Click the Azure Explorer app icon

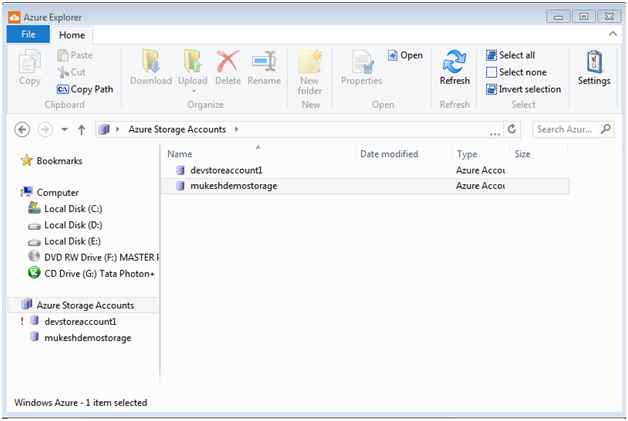point(14,18)
